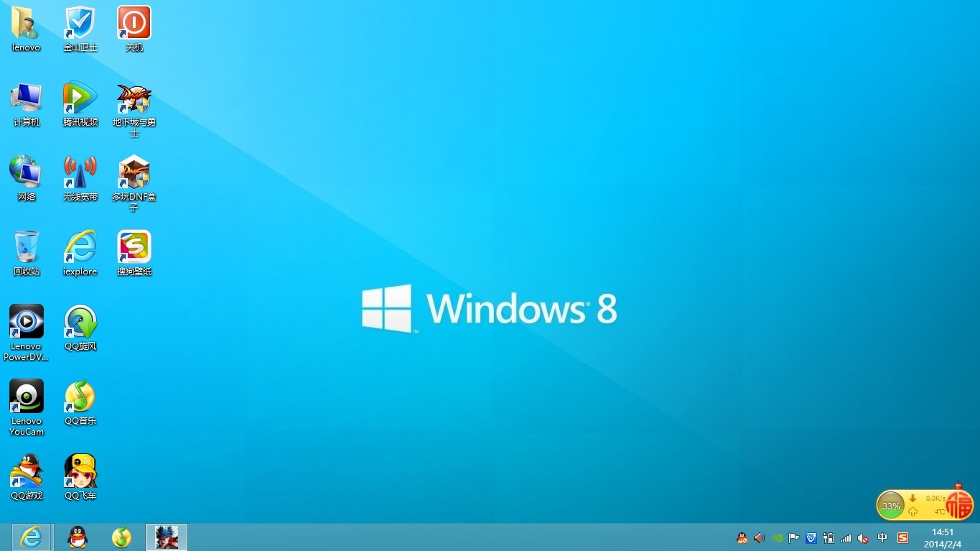Select the Lenovo PowerDVD shortcut
This screenshot has height=551, width=980.
tap(27, 333)
